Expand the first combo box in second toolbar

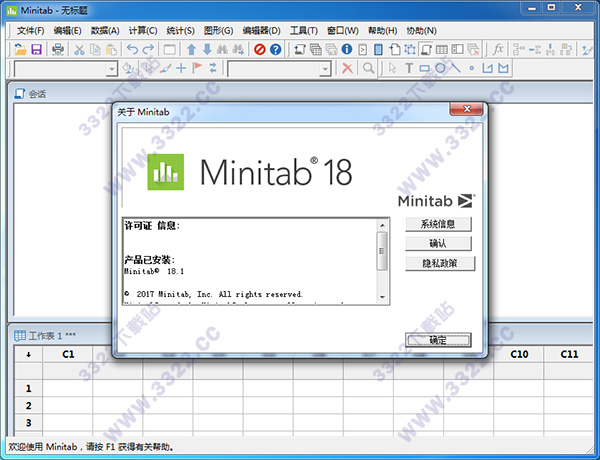click(111, 68)
